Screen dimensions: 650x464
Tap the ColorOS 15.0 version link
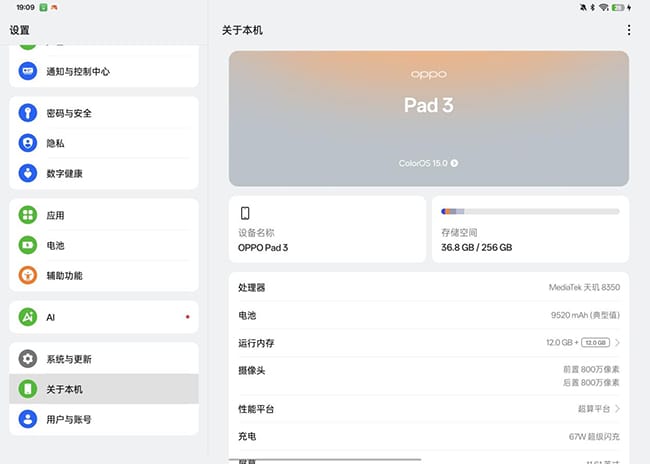click(424, 162)
